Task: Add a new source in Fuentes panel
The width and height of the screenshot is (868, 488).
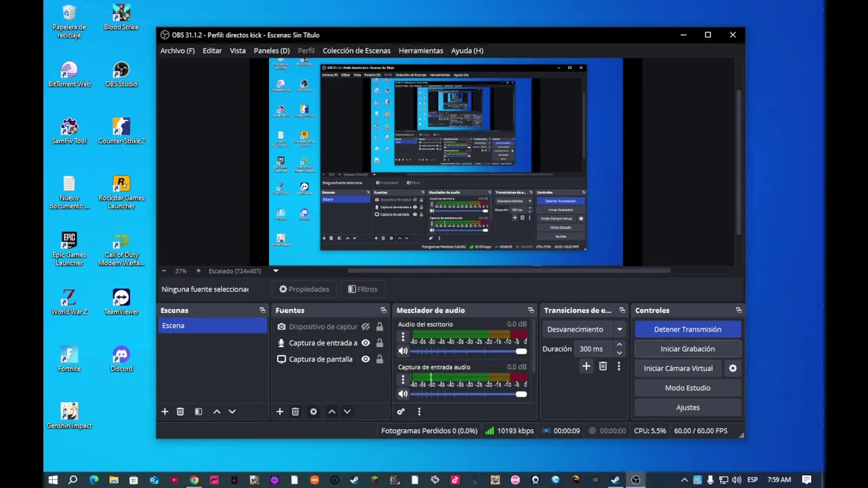Action: tap(279, 411)
